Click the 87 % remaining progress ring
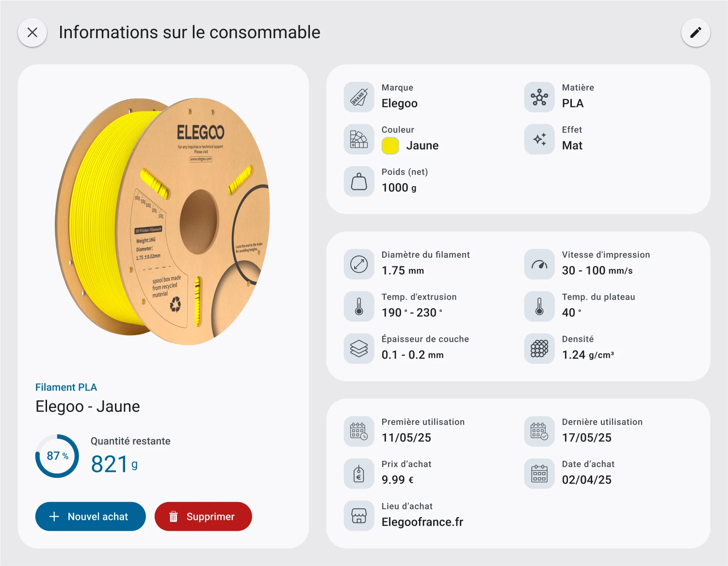 point(57,456)
